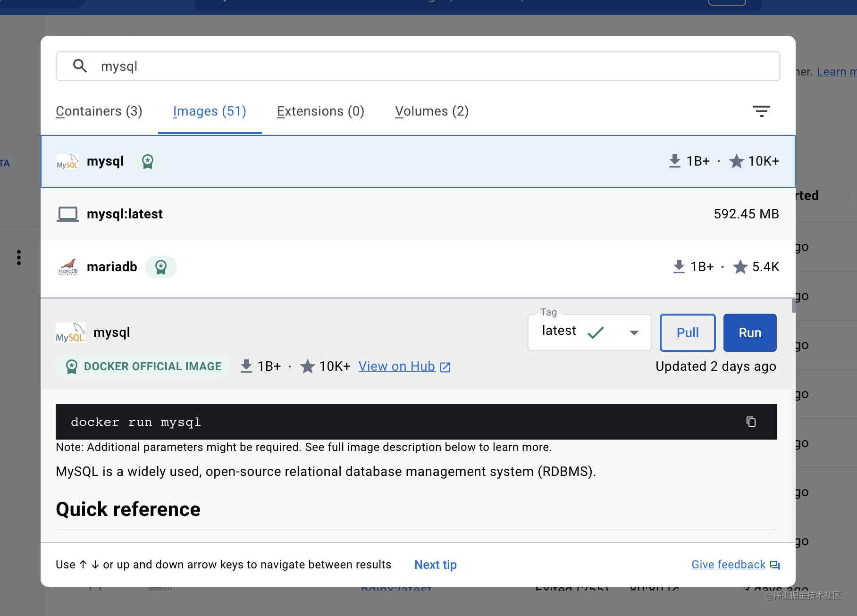This screenshot has height=616, width=857.
Task: Click the feedback chat icon
Action: 775,565
